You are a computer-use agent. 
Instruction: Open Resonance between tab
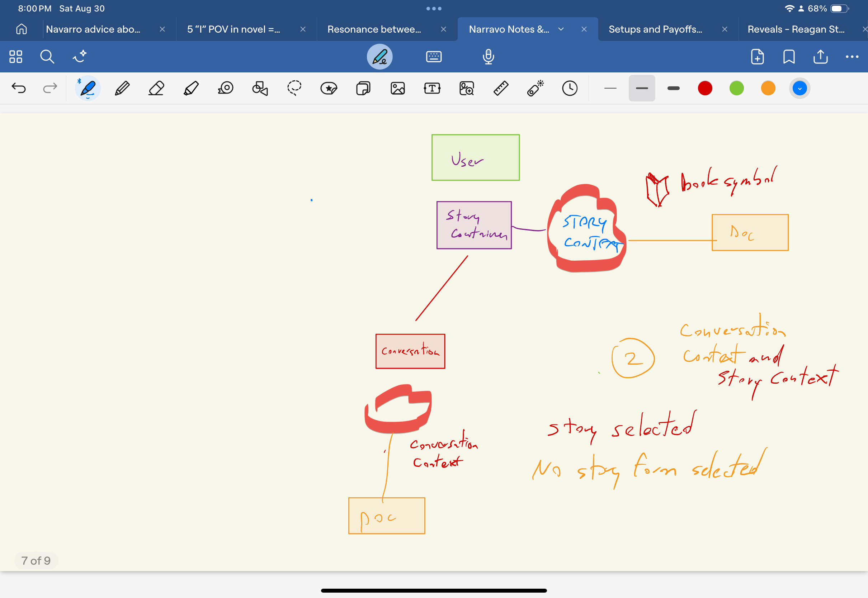(374, 29)
